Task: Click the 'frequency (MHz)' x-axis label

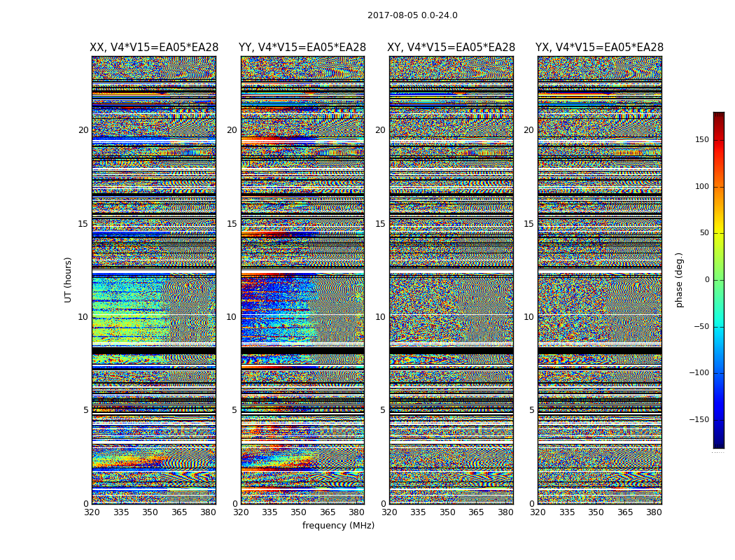Action: 338,525
